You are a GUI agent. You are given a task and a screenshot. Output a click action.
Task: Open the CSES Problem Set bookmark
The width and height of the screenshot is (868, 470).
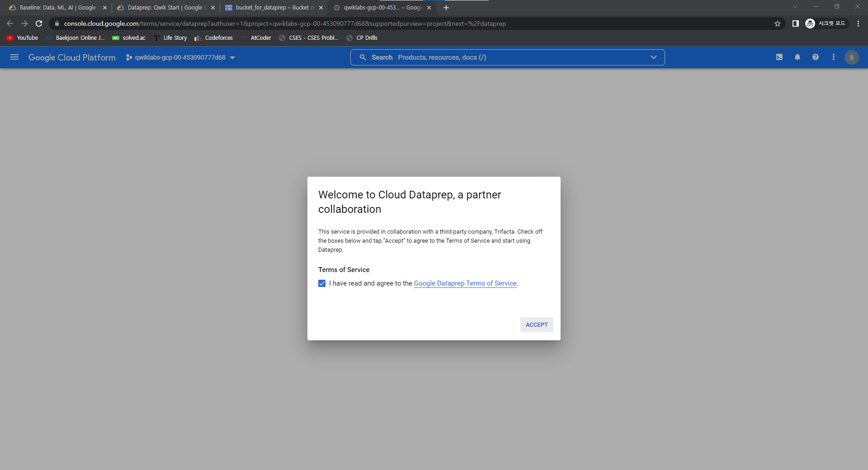point(309,38)
